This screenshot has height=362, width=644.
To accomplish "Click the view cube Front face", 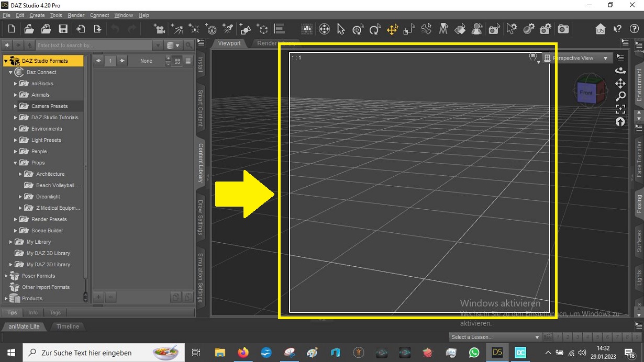I will [586, 93].
